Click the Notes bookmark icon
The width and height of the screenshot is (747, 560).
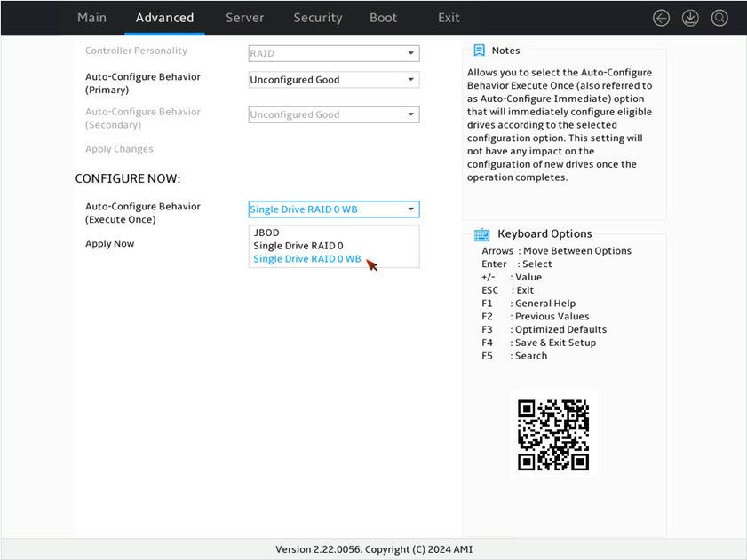[480, 51]
